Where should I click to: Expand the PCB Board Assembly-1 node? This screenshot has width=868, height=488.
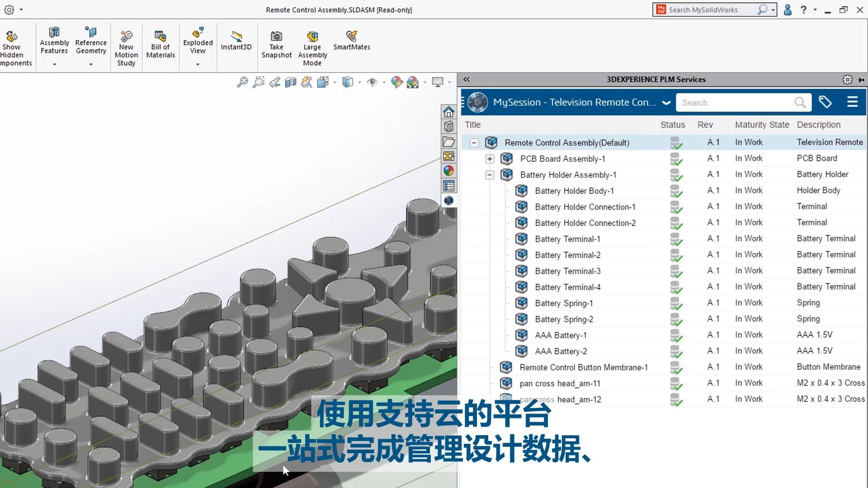pos(490,159)
